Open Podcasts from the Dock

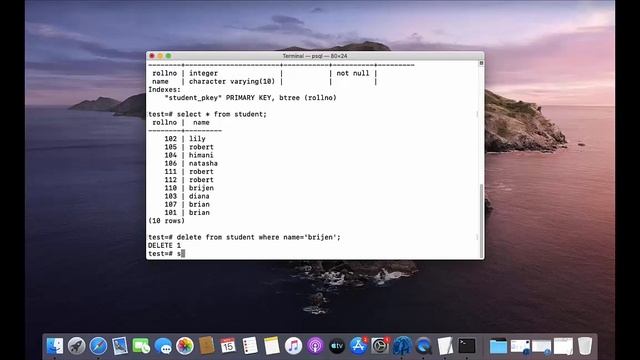(315, 346)
